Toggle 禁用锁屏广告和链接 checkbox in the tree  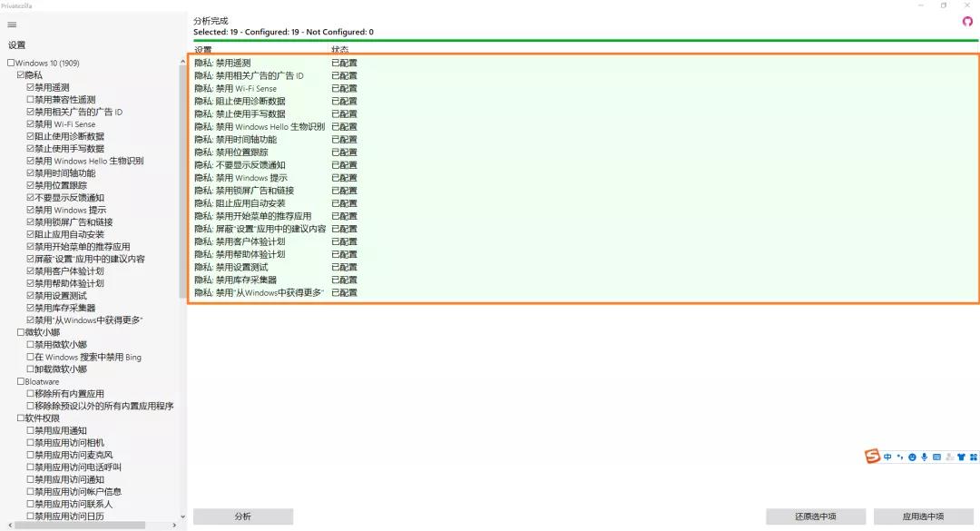(30, 221)
